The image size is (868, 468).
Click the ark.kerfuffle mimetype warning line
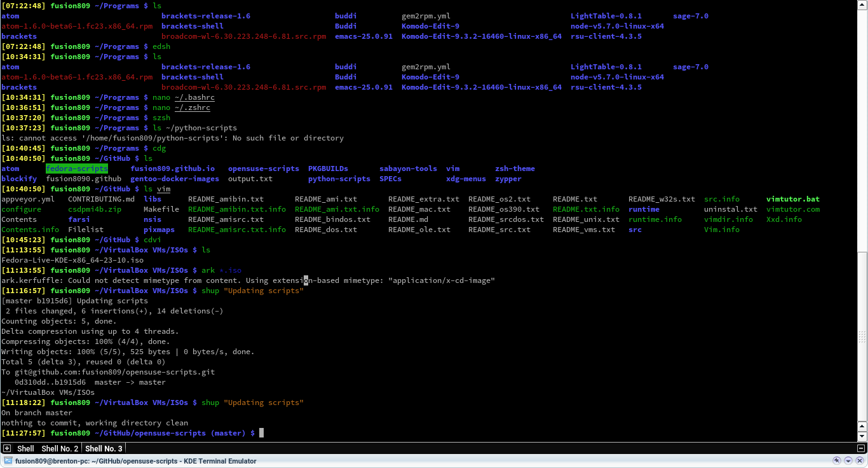[x=248, y=280]
